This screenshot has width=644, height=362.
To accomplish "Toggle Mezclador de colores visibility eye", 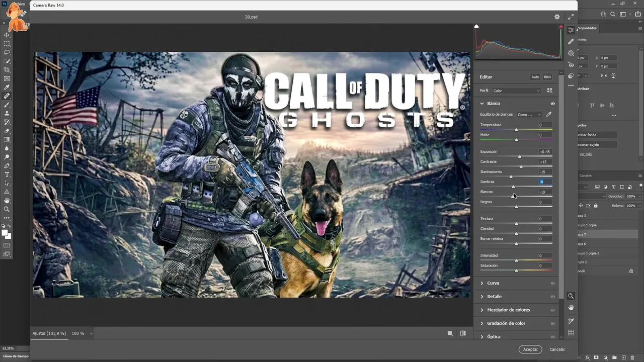I will (552, 310).
